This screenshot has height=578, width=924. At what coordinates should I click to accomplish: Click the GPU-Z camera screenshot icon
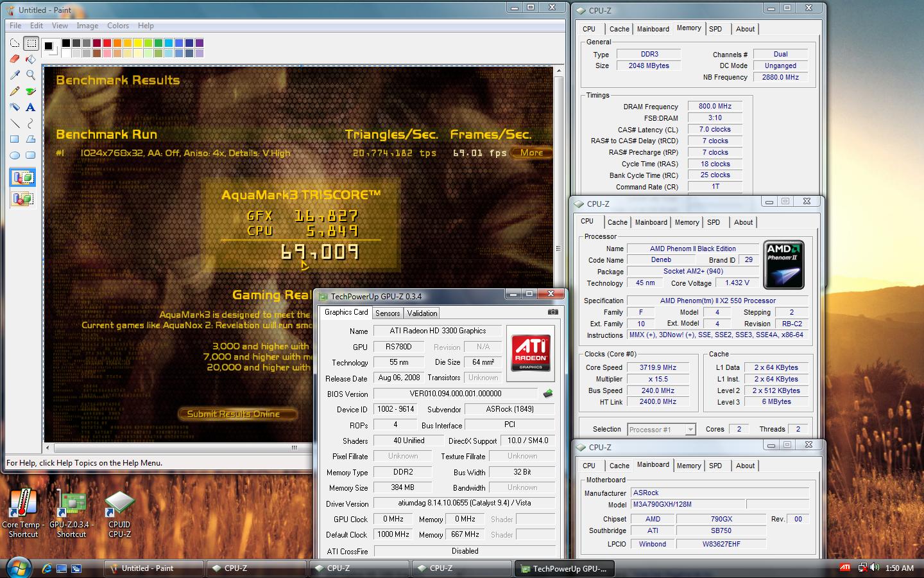pyautogui.click(x=553, y=312)
